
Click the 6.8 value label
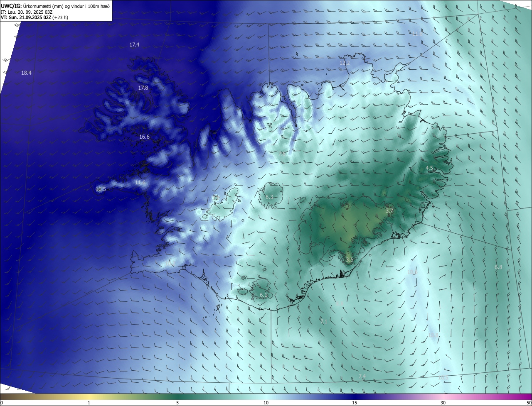(498, 267)
